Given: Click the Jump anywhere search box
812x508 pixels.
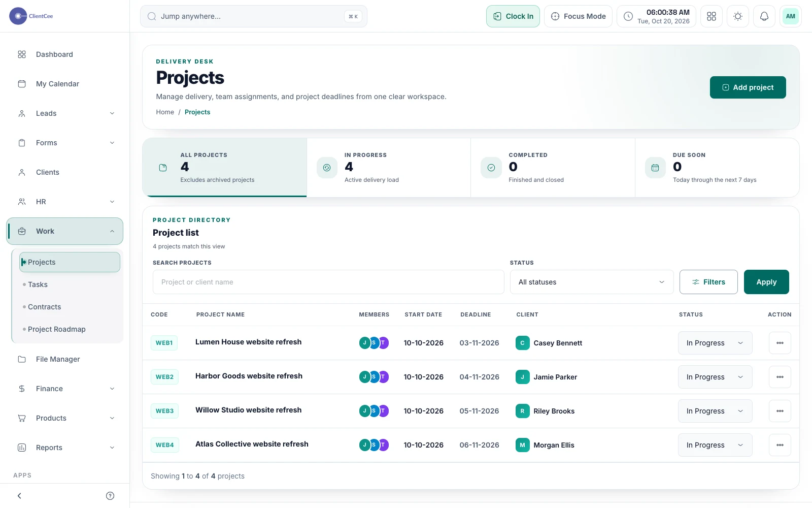Looking at the screenshot, I should point(254,16).
